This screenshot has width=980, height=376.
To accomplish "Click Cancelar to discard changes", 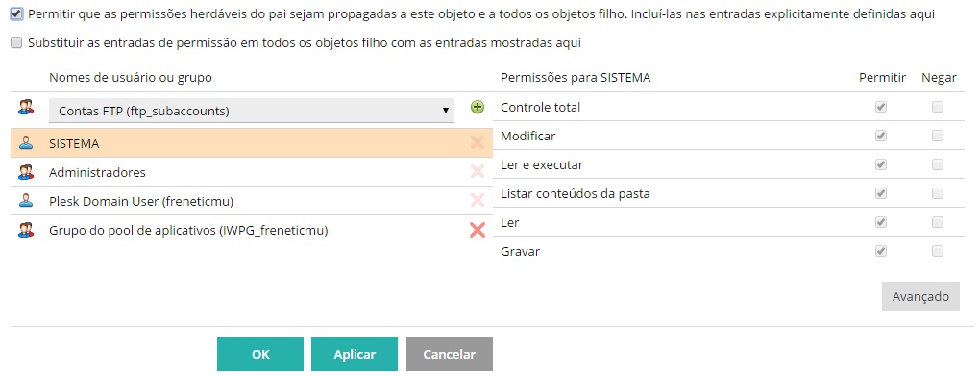I will click(x=450, y=354).
